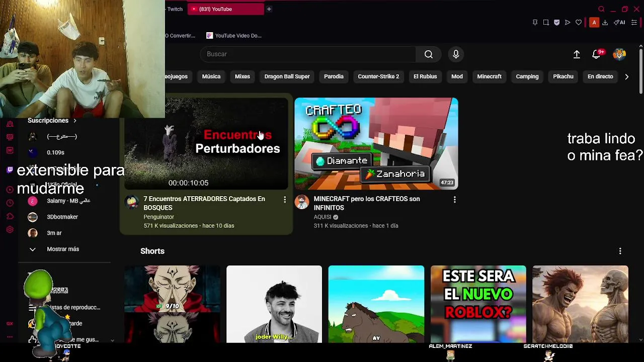This screenshot has width=644, height=362.
Task: Click the Buscar search field
Action: click(x=308, y=54)
